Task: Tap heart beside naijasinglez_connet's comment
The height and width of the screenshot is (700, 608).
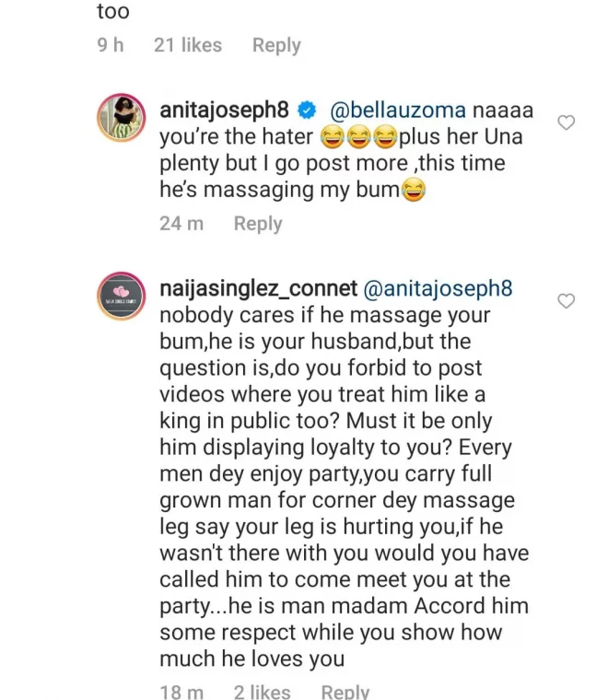Action: [x=567, y=300]
